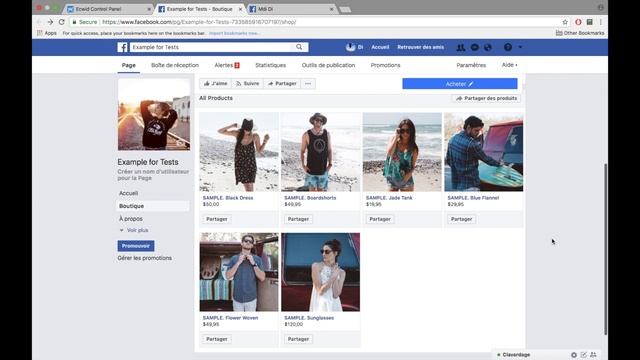Share the Jade Tank product
640x360 pixels.
[380, 219]
